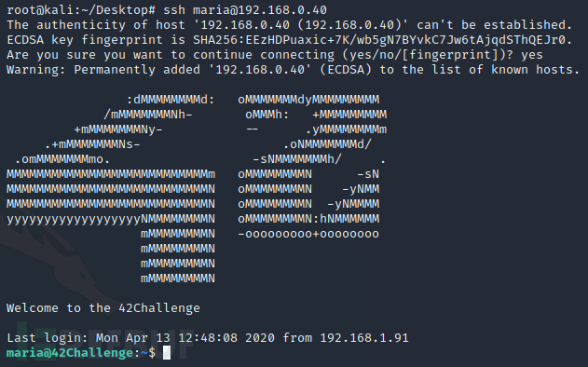Click the 'Mon Apr 13' date text
This screenshot has height=367, width=588.
[133, 338]
